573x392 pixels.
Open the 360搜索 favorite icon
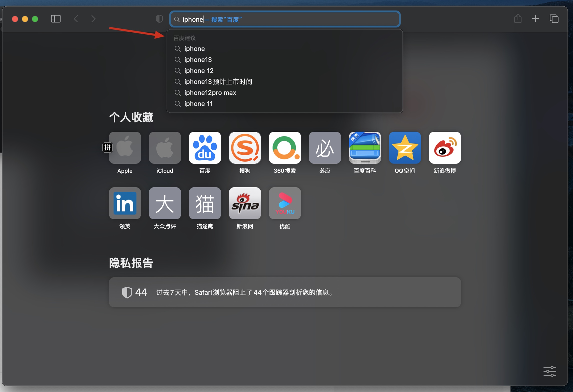[285, 148]
